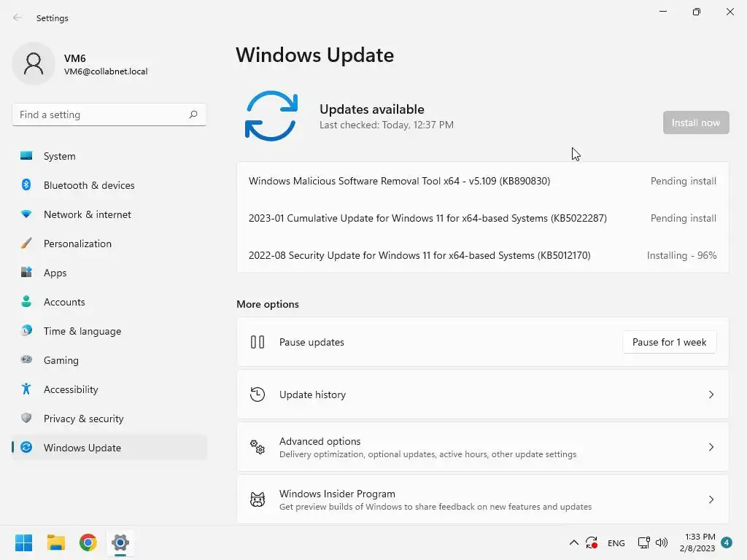Viewport: 747px width, 560px height.
Task: Click the Install now button
Action: click(696, 122)
